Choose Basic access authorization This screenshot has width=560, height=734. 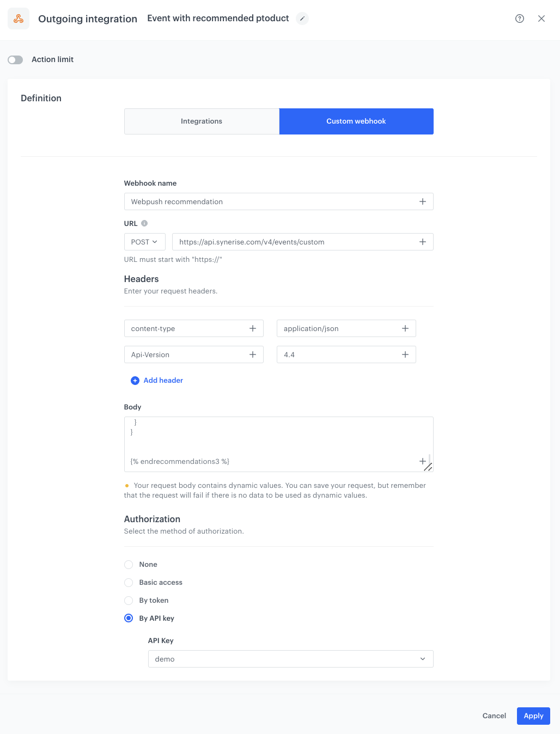click(129, 583)
